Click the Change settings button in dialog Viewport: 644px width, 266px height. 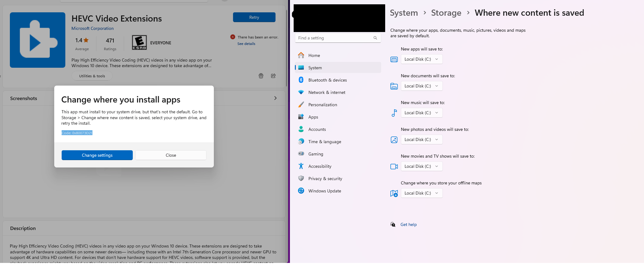(x=97, y=155)
